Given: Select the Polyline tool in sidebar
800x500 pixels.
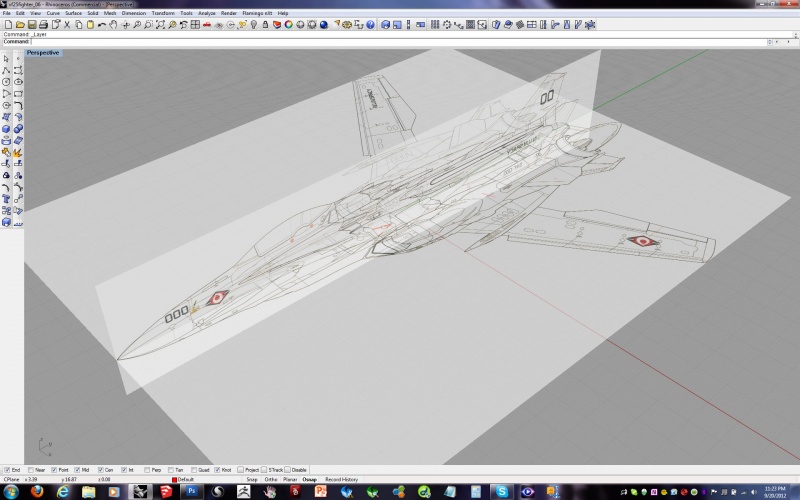Looking at the screenshot, I should pos(6,70).
